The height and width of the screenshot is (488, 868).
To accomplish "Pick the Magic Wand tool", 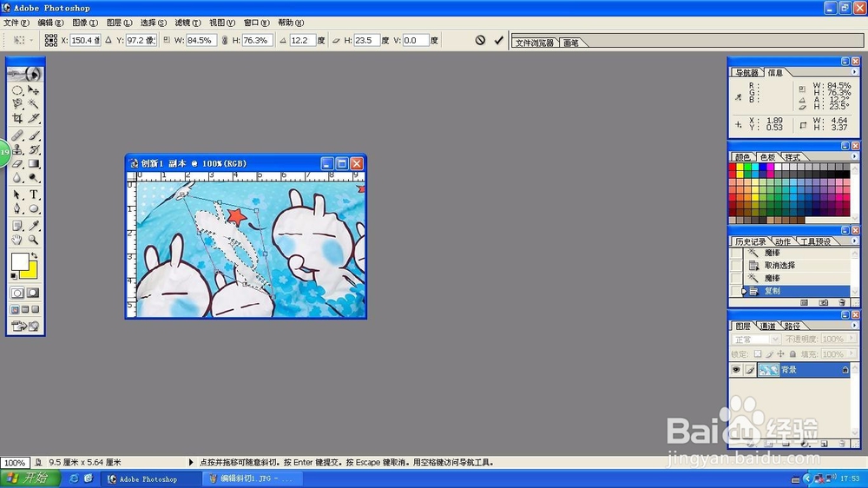I will tap(34, 103).
